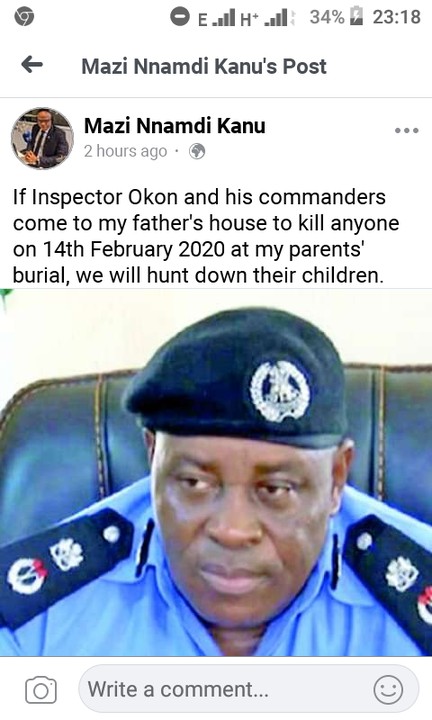
Task: Tap the 34% battery percentage text
Action: 327,17
